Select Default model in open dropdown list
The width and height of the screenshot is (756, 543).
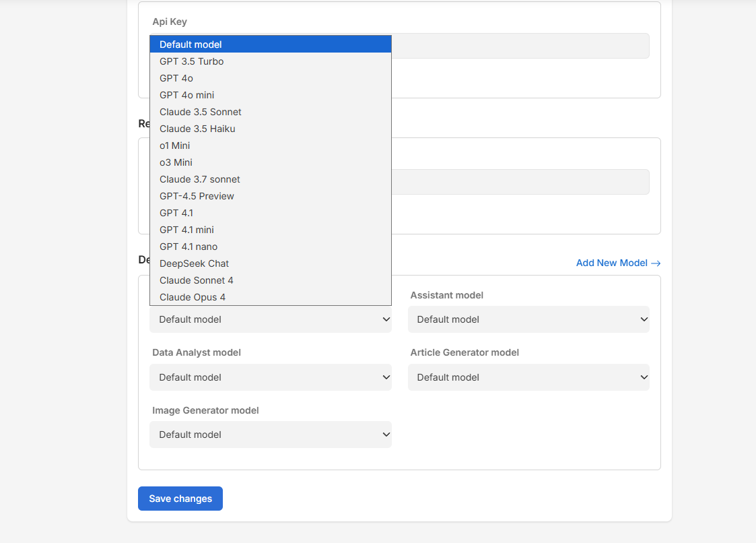click(x=271, y=44)
